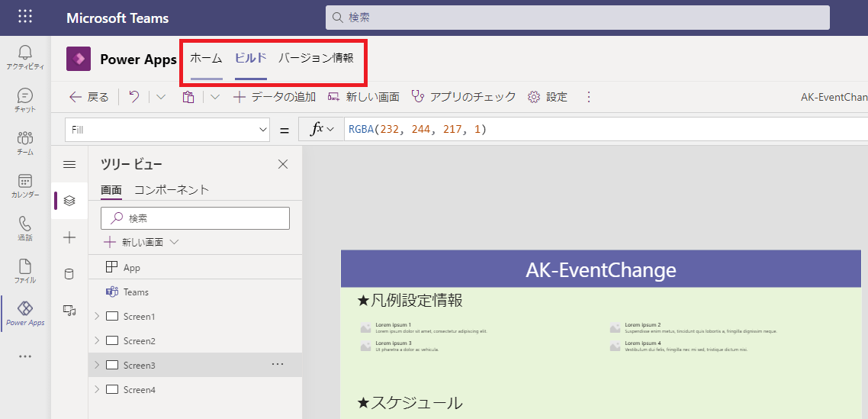The height and width of the screenshot is (419, 868).
Task: Expand Screen1 in tree view
Action: 97,316
